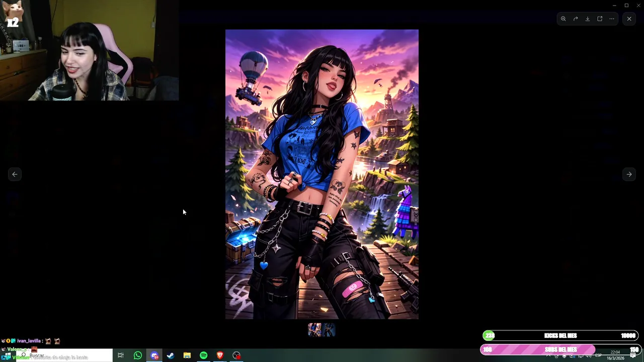The height and width of the screenshot is (362, 644).
Task: Open Spotify from the taskbar
Action: [203, 355]
